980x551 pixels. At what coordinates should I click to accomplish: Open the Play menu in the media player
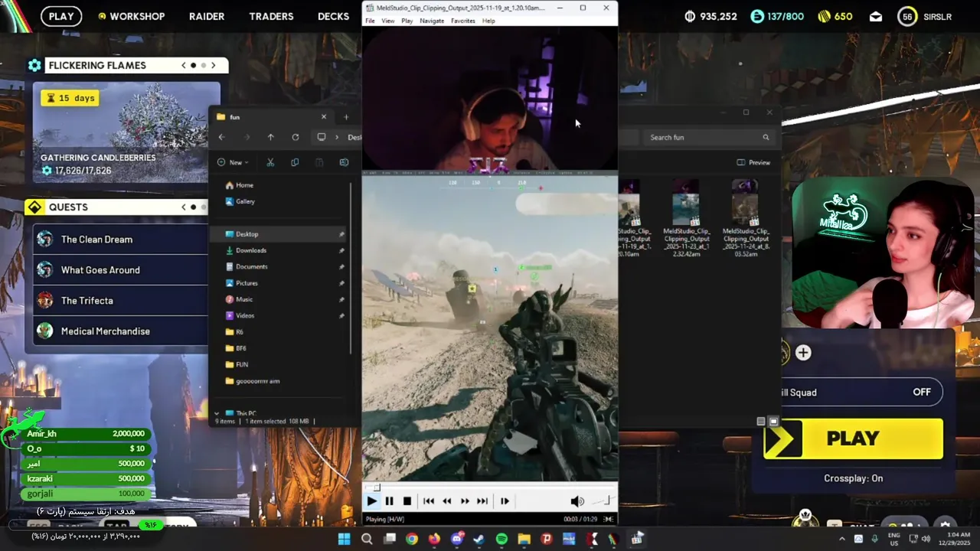coord(407,21)
